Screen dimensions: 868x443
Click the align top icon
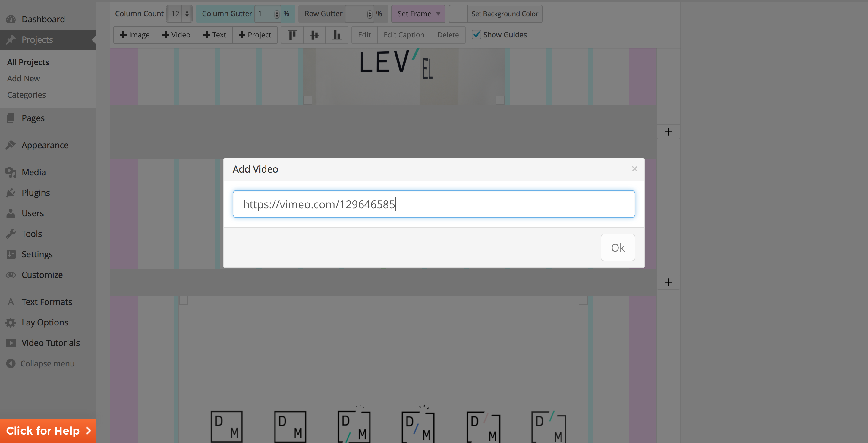[x=292, y=35]
